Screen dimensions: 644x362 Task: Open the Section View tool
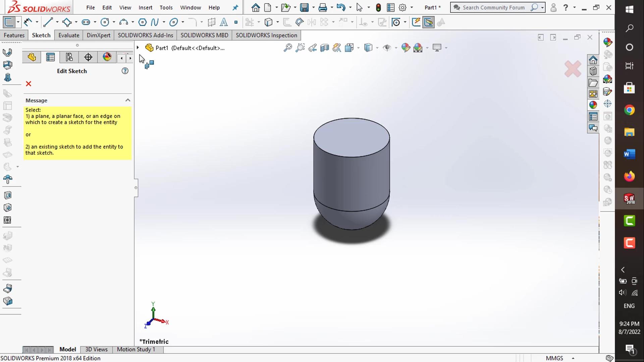pos(324,48)
